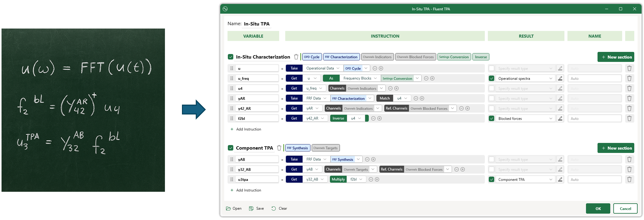Screen dimensions: 644x220
Task: Disable the Operational spectra result checkbox
Action: click(x=492, y=78)
